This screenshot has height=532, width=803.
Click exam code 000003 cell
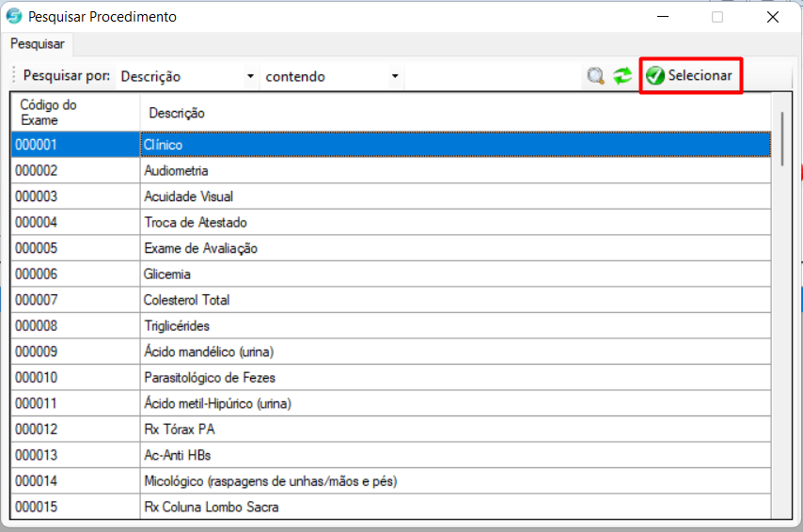pos(75,196)
